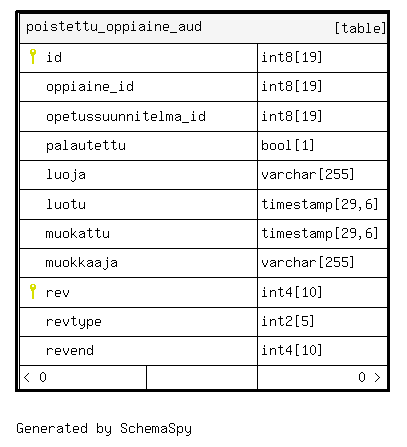Click the int2[5] type of revtype
Screen dimensions: 407x447
tap(288, 321)
